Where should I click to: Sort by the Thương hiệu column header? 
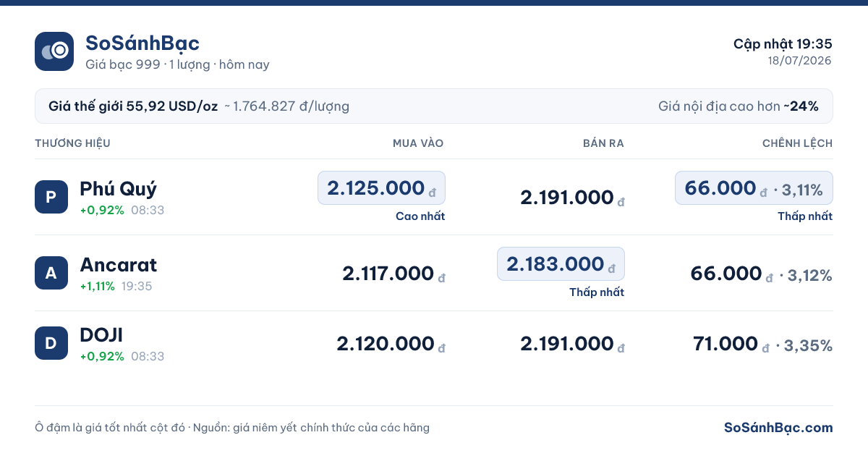coord(72,143)
